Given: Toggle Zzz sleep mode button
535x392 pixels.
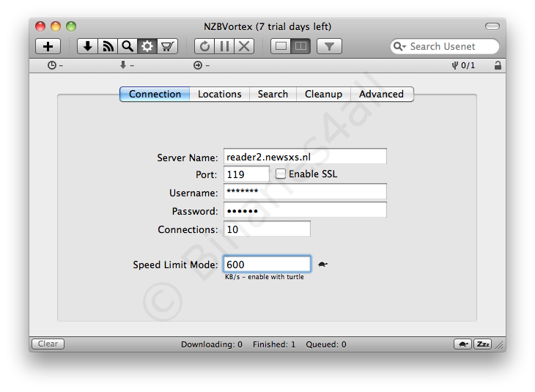Looking at the screenshot, I should [x=482, y=344].
